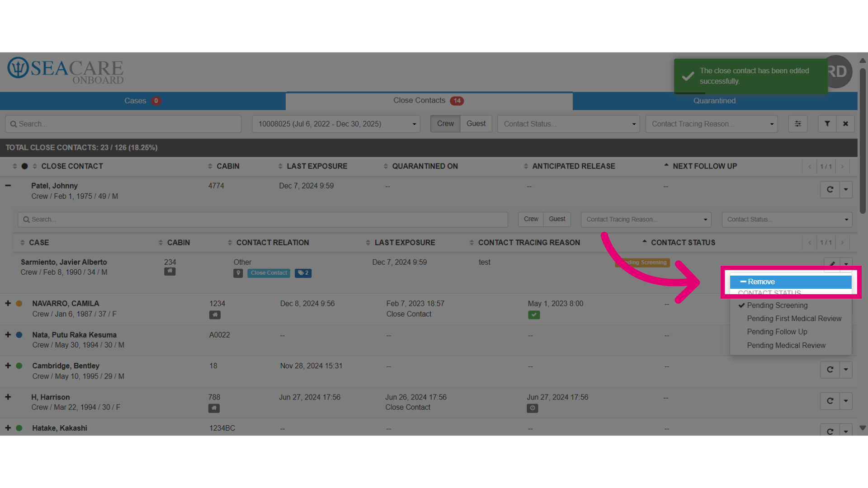Viewport: 868px width, 488px height.
Task: Click the sub-panel Search field
Action: (263, 219)
